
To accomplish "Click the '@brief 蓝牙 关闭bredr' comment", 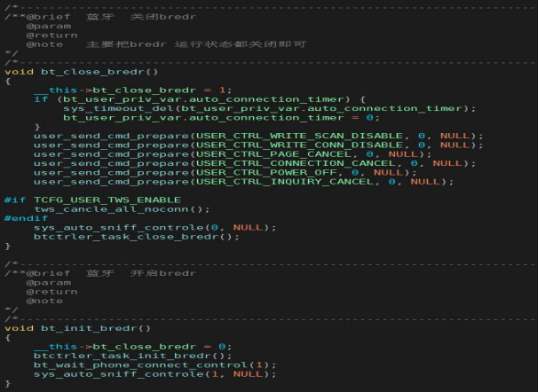I will coord(100,17).
